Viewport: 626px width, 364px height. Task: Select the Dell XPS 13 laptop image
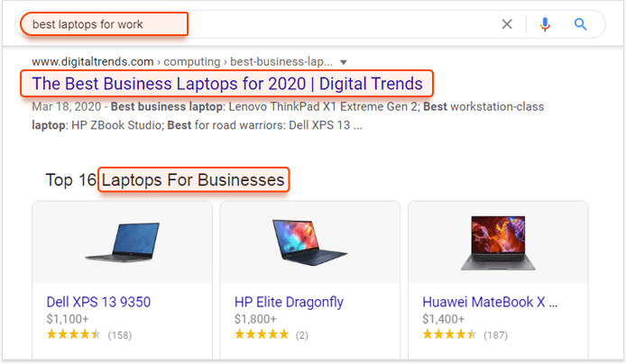tap(122, 242)
